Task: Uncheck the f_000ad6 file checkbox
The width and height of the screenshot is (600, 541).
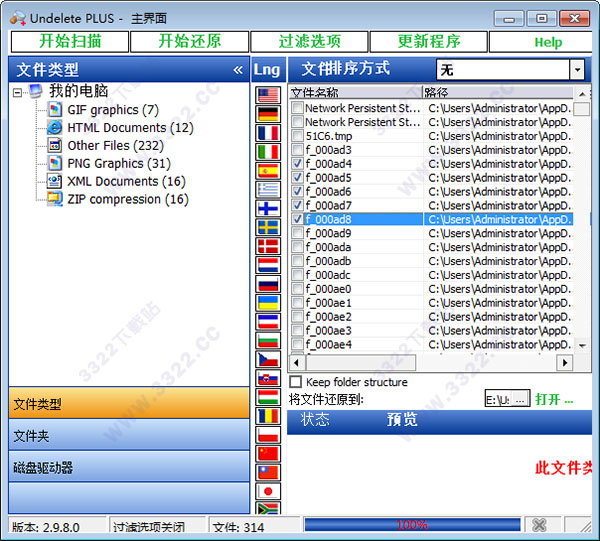Action: coord(297,191)
